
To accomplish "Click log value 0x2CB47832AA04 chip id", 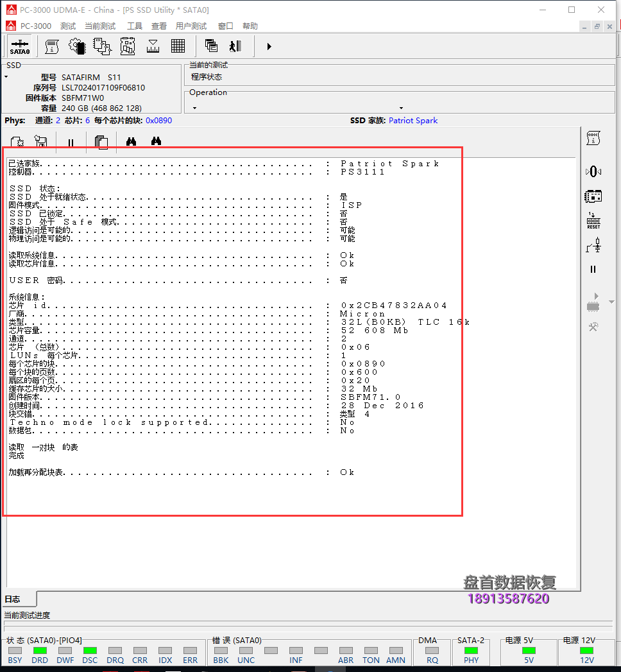I will coord(394,306).
